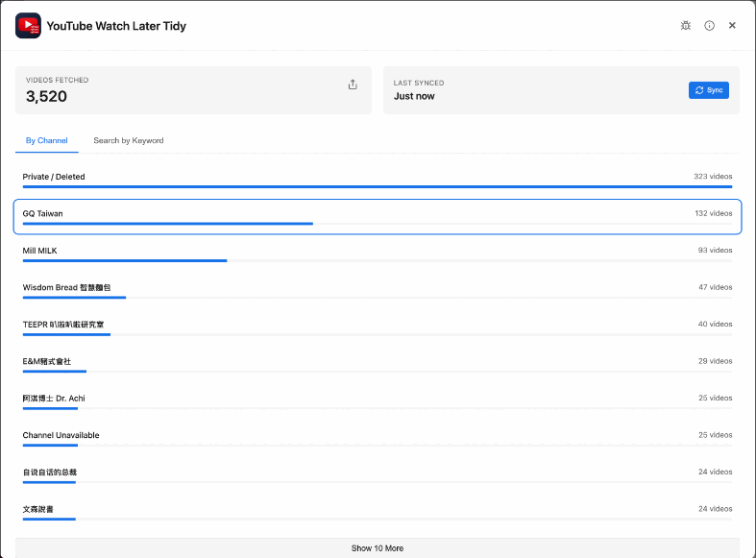Click the 93 videos count

click(x=715, y=250)
